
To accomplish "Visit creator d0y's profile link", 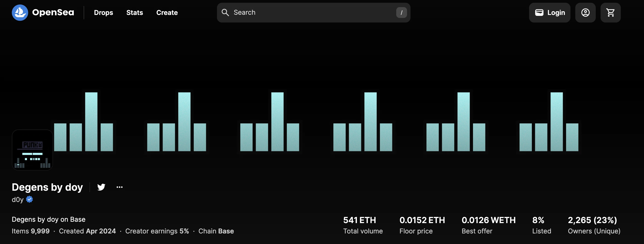I will [x=17, y=199].
